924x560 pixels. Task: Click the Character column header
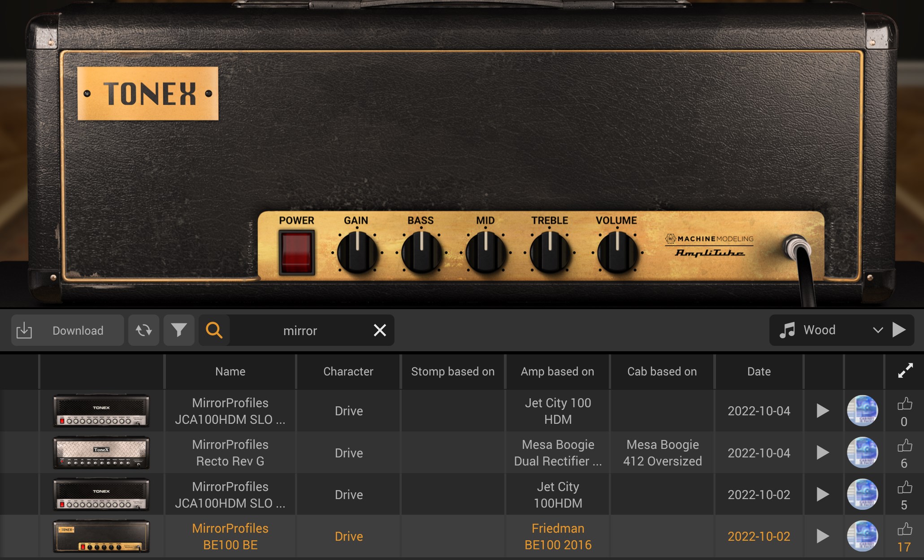pyautogui.click(x=348, y=371)
